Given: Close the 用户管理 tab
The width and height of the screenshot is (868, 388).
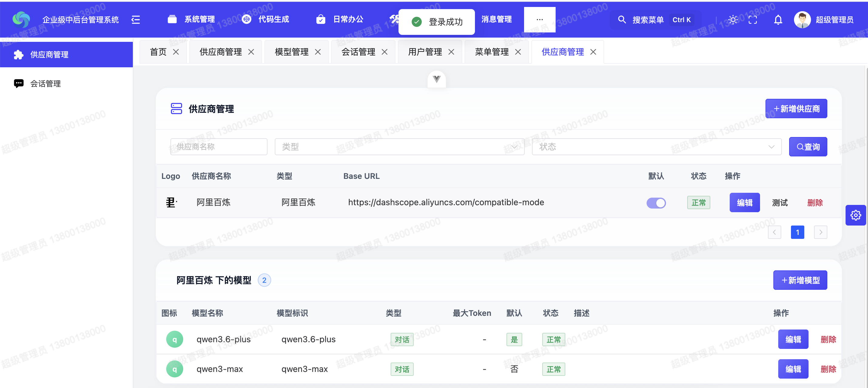Looking at the screenshot, I should tap(451, 52).
